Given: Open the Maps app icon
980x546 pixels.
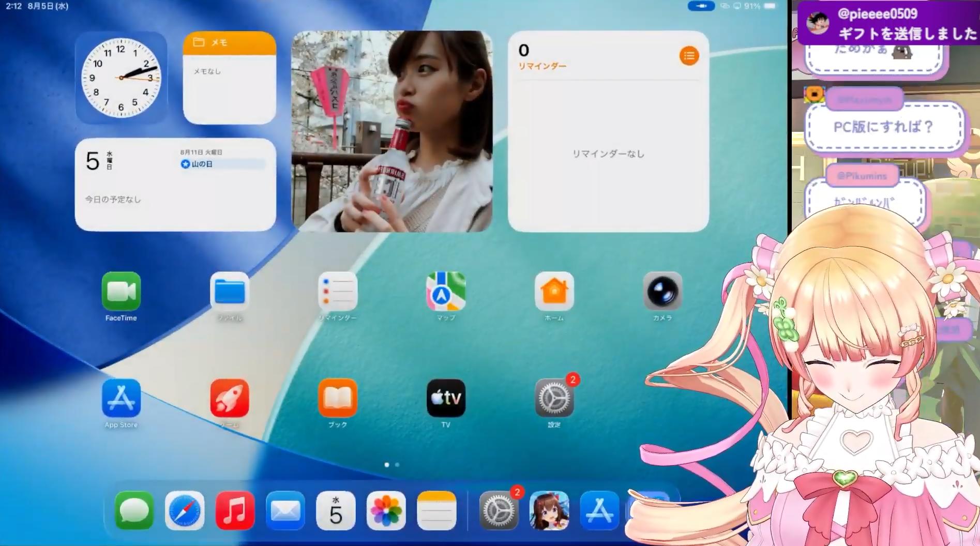Looking at the screenshot, I should pos(446,291).
